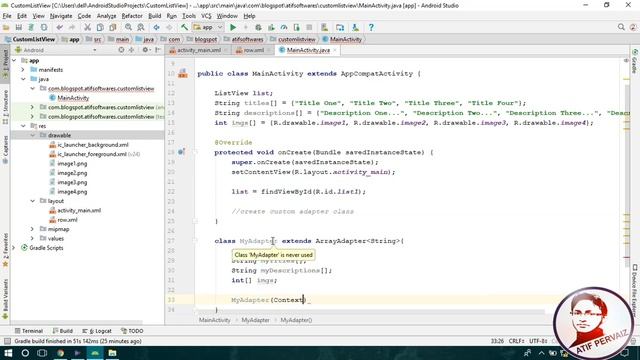Click the Profile app gauge icon
Viewport: 640px width, 360px height.
(284, 27)
